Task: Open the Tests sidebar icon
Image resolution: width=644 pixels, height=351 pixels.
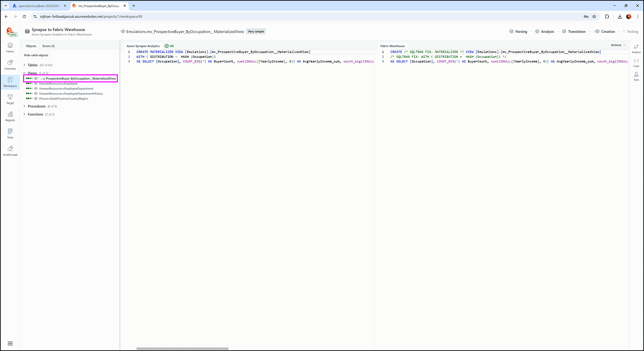Action: point(10,134)
